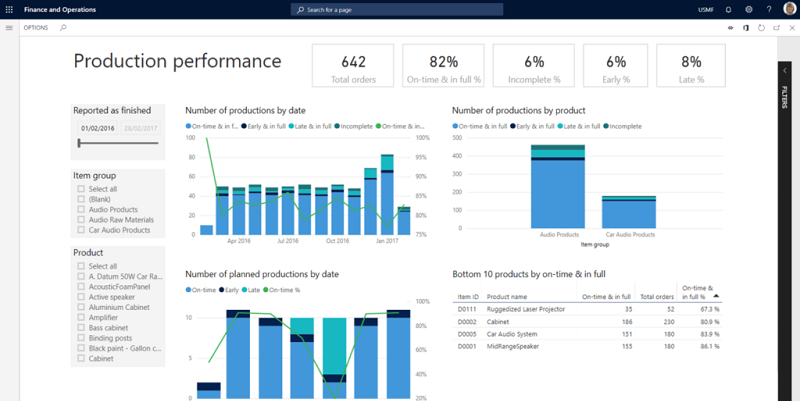Open the user profile avatar
The width and height of the screenshot is (800, 401).
(x=789, y=9)
